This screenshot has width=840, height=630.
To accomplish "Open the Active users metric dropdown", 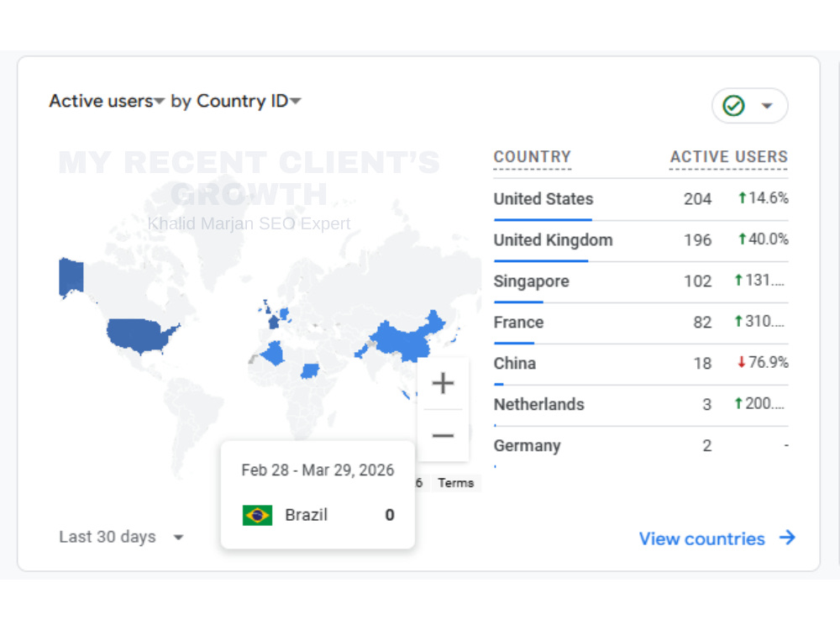I will 107,102.
